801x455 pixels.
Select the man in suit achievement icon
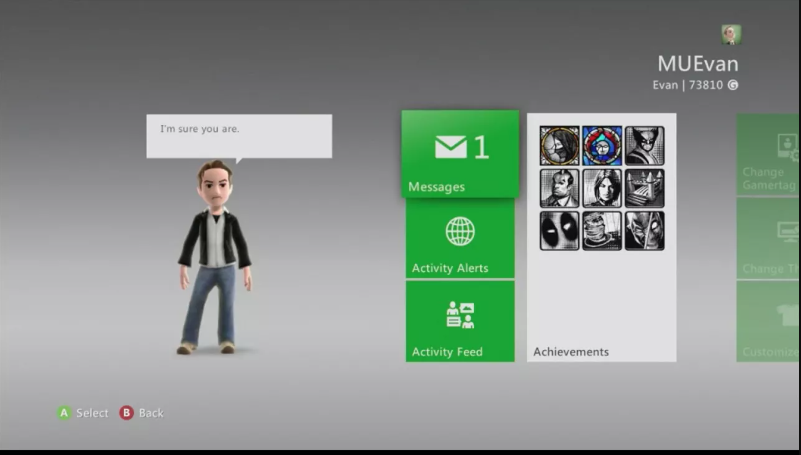coord(559,188)
